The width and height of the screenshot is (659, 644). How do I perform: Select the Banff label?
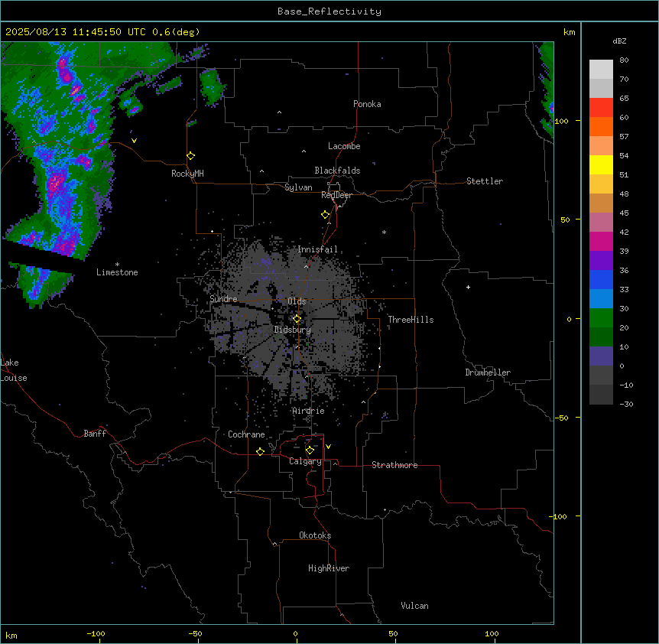coord(95,434)
